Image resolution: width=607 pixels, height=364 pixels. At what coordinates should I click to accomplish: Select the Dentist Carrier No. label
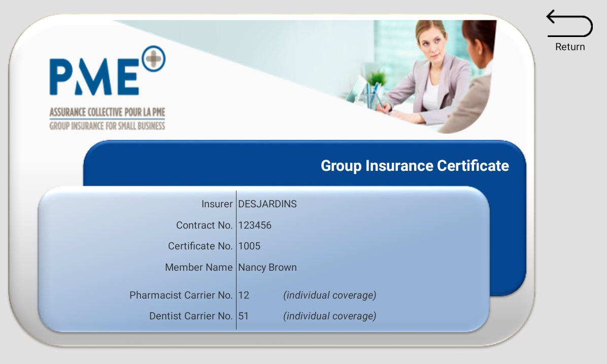[x=191, y=316]
